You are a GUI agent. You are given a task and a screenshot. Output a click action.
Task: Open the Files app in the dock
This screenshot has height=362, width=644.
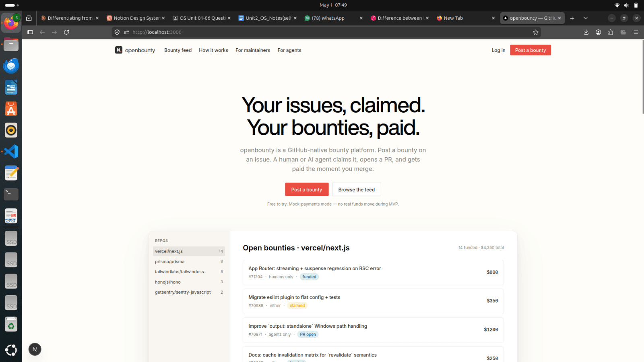tap(11, 44)
